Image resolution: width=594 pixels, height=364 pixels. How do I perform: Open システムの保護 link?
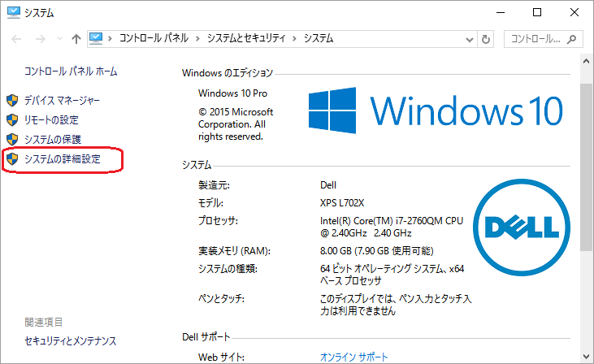[x=53, y=140]
